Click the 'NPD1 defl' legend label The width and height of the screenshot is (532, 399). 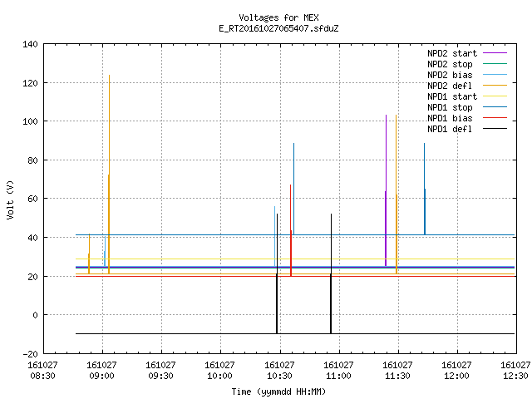point(450,130)
